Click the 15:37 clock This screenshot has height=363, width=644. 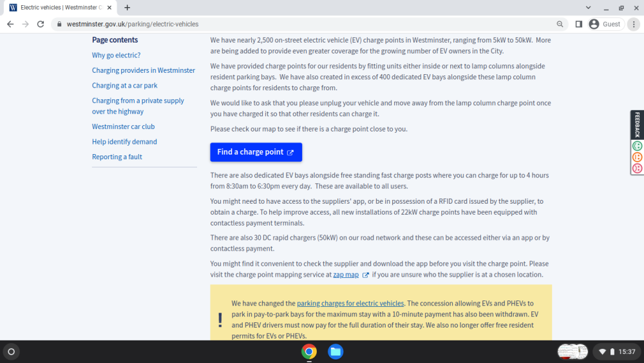point(627,352)
